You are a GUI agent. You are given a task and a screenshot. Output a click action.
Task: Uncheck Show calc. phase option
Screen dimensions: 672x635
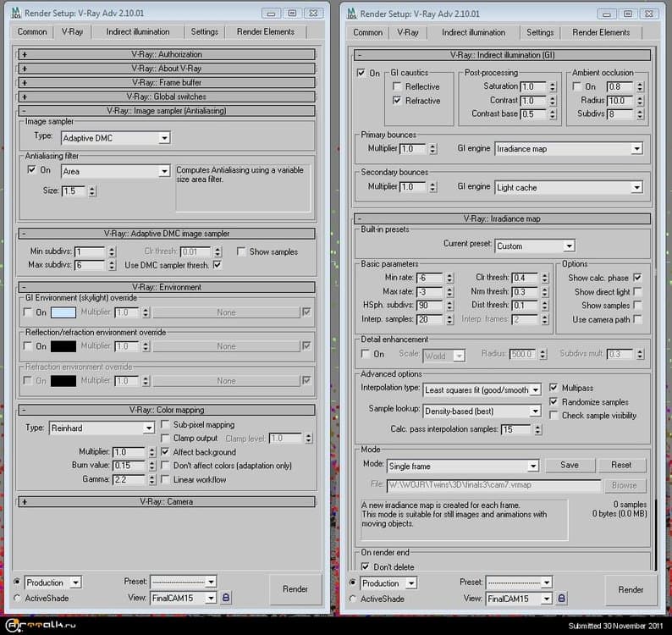pos(637,278)
